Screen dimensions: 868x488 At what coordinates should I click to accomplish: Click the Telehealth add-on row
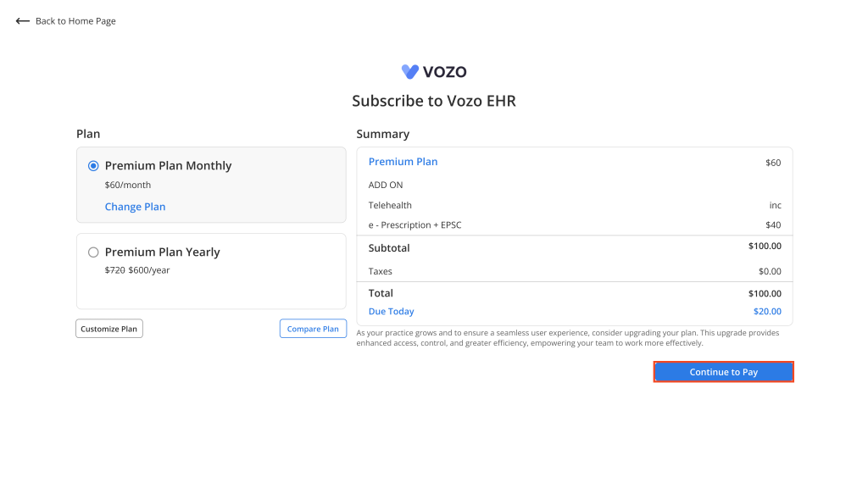pyautogui.click(x=575, y=205)
